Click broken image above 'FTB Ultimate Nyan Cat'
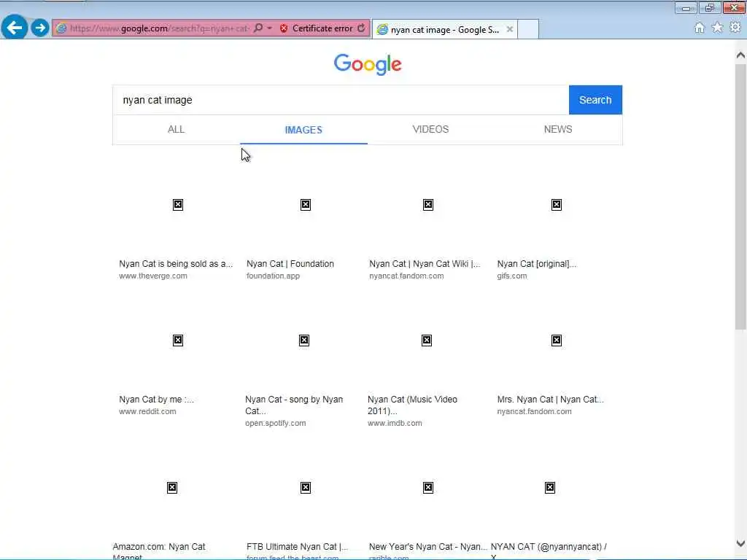Screen dimensions: 747x560 tap(306, 488)
